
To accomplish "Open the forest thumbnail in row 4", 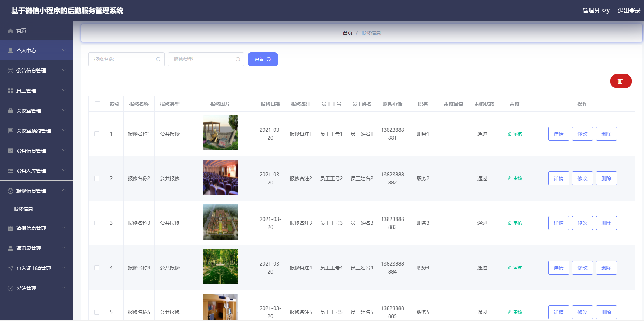I will point(220,267).
